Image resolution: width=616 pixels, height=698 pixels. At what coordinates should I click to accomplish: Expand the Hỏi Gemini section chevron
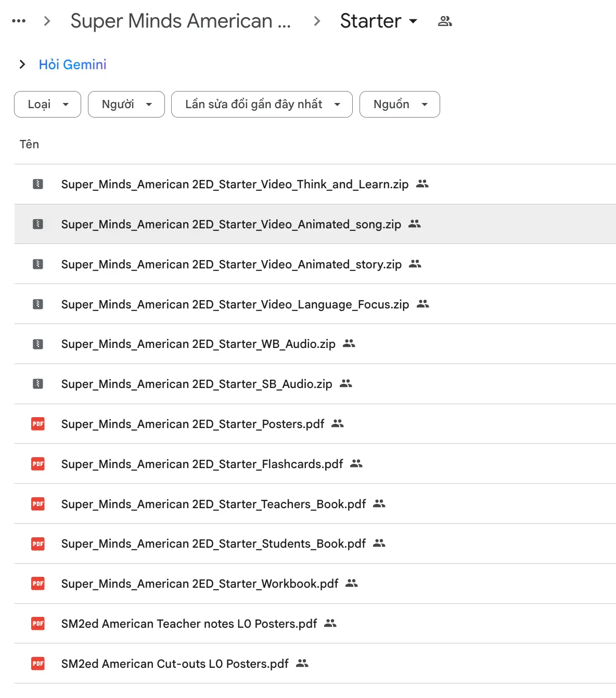pyautogui.click(x=22, y=64)
